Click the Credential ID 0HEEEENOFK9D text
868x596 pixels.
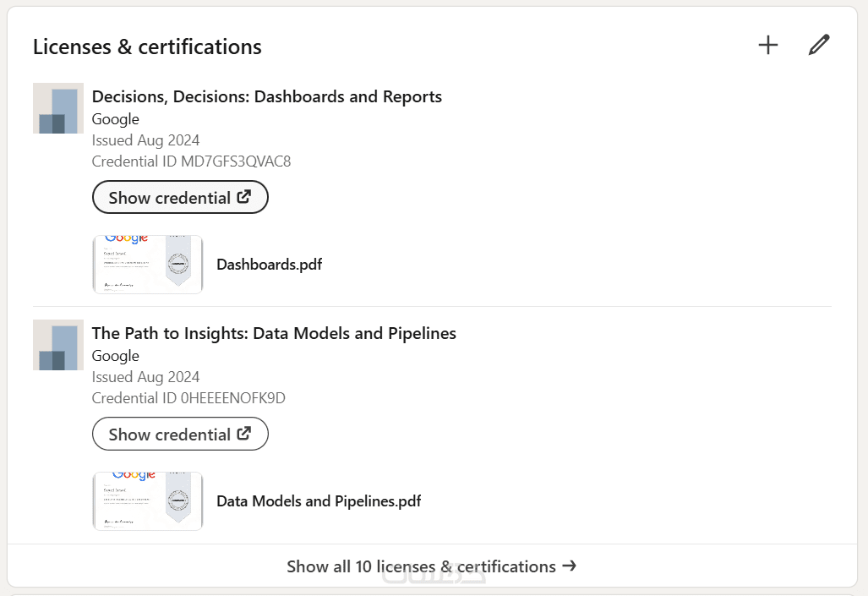(188, 398)
